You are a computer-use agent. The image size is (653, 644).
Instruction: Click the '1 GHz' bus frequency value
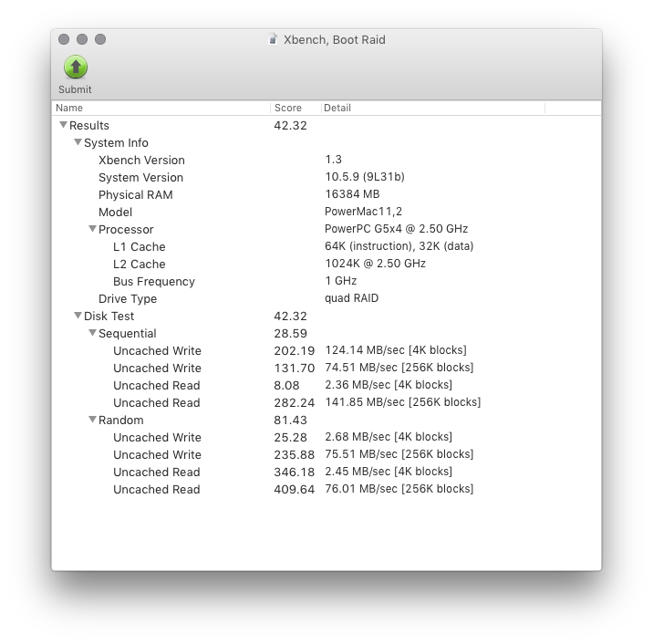pyautogui.click(x=341, y=281)
